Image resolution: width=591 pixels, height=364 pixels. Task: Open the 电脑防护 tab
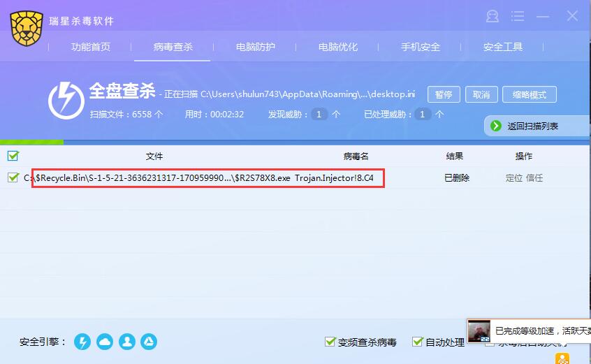[256, 47]
